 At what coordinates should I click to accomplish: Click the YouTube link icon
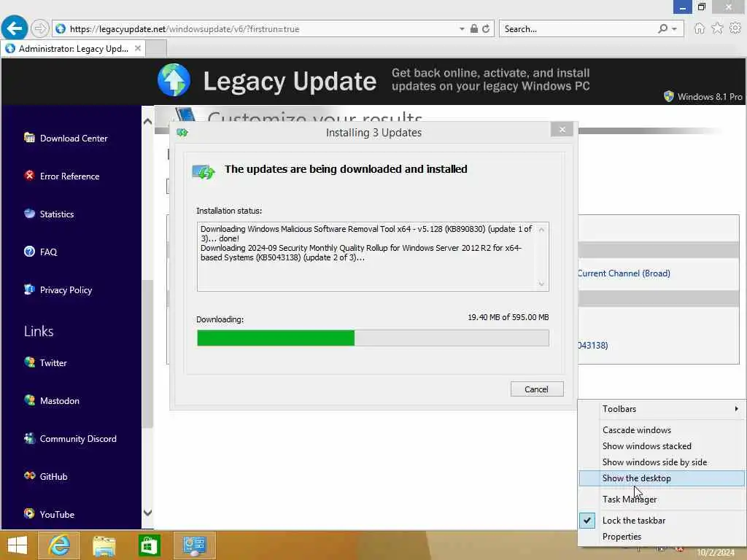pyautogui.click(x=29, y=514)
